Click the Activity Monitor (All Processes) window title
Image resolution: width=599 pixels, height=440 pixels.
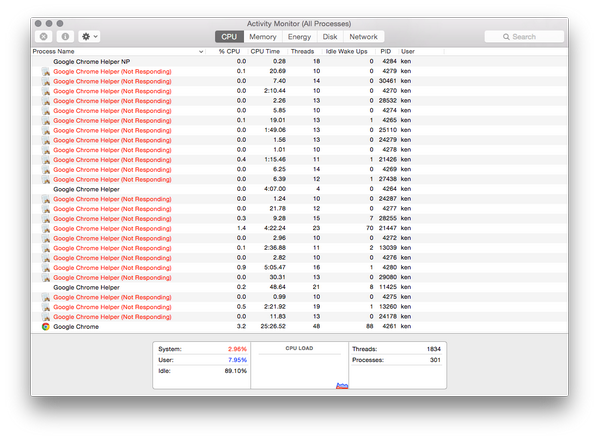tap(299, 24)
